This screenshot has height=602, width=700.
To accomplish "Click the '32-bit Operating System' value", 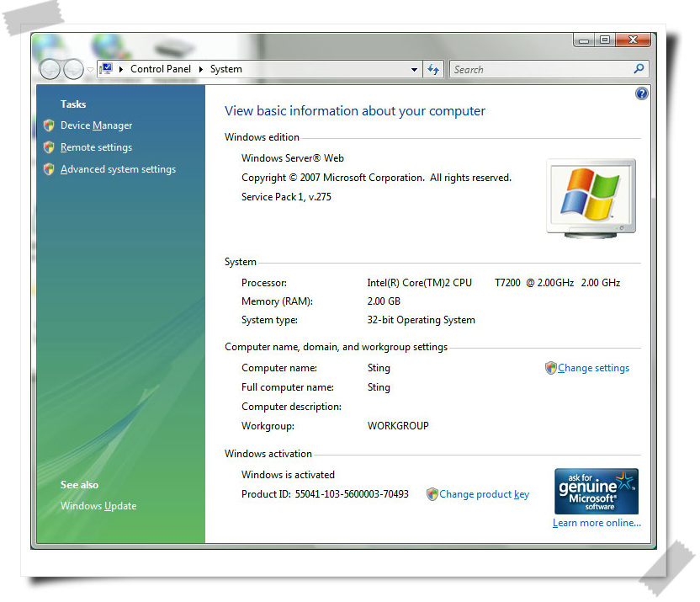I will click(x=421, y=320).
